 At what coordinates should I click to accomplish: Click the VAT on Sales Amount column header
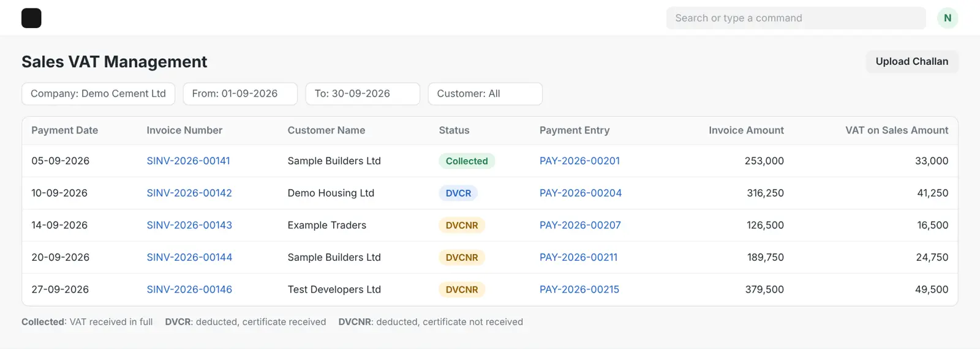pos(897,130)
